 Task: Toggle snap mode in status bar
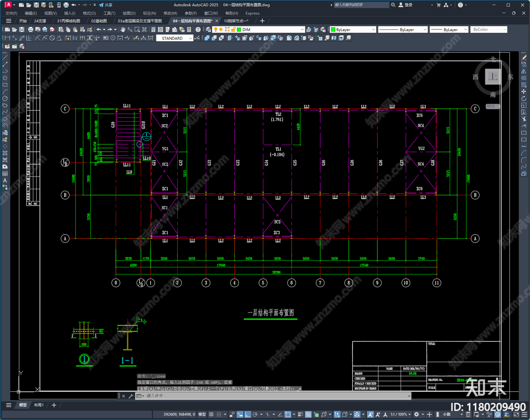(219, 414)
